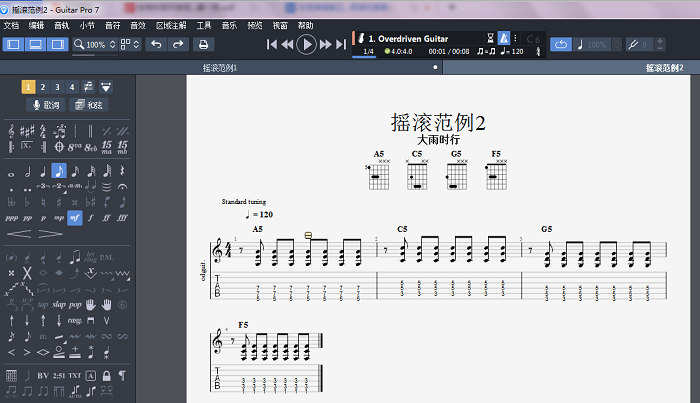
Task: Click the fermata icon
Action: pyautogui.click(x=122, y=187)
